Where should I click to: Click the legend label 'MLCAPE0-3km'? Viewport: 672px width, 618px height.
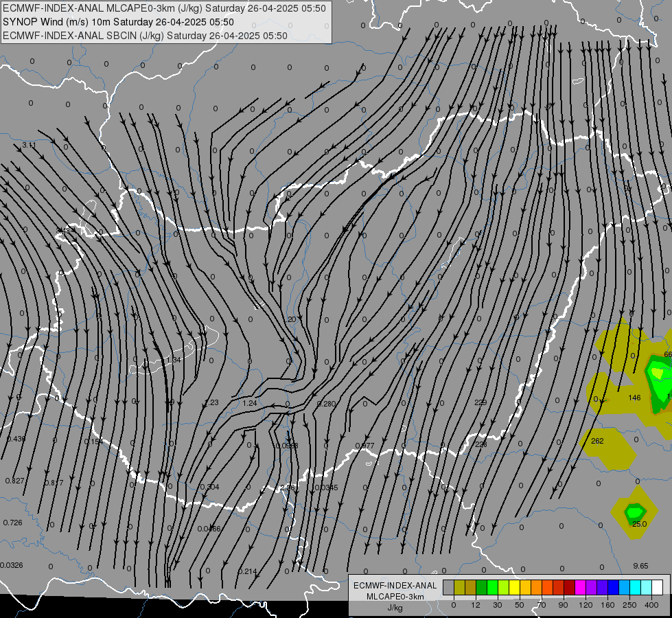(x=395, y=597)
